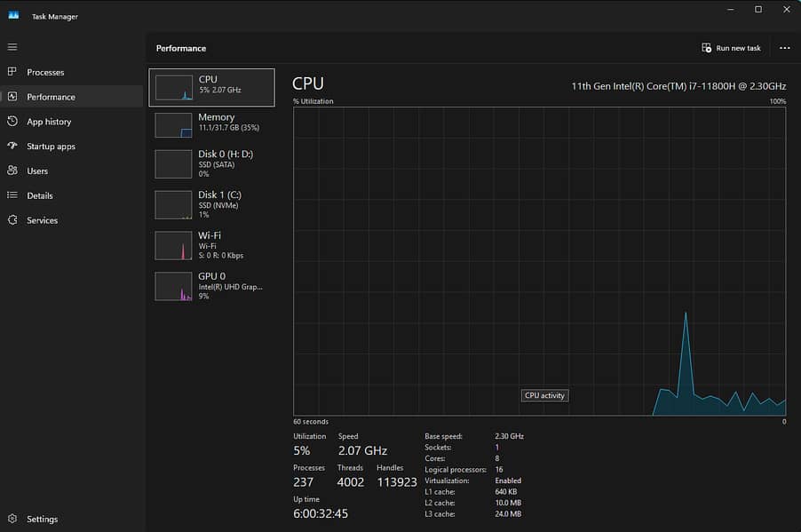Select the Memory performance entry

[x=211, y=124]
